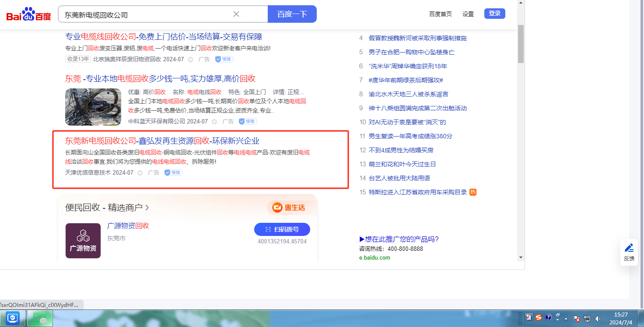
Task: Click the 保障 badge beside 天津优信信息技术
Action: [174, 172]
